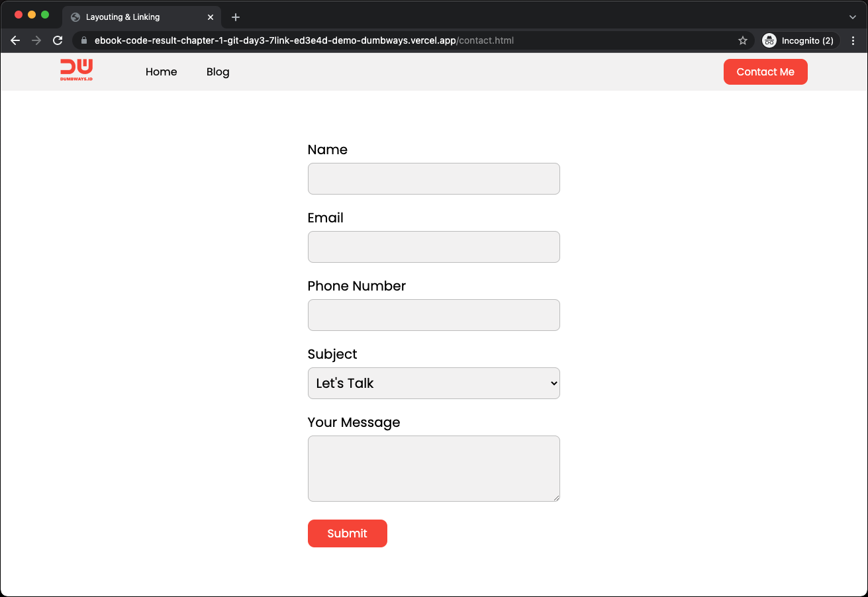Click the browser forward arrow
Image resolution: width=868 pixels, height=597 pixels.
point(36,40)
